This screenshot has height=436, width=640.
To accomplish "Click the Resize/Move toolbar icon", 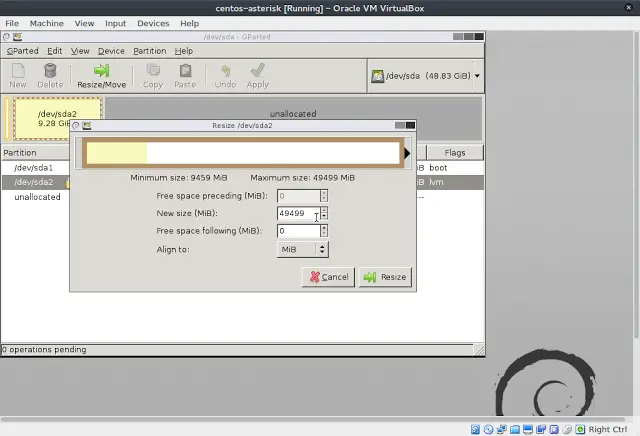I will [x=102, y=71].
